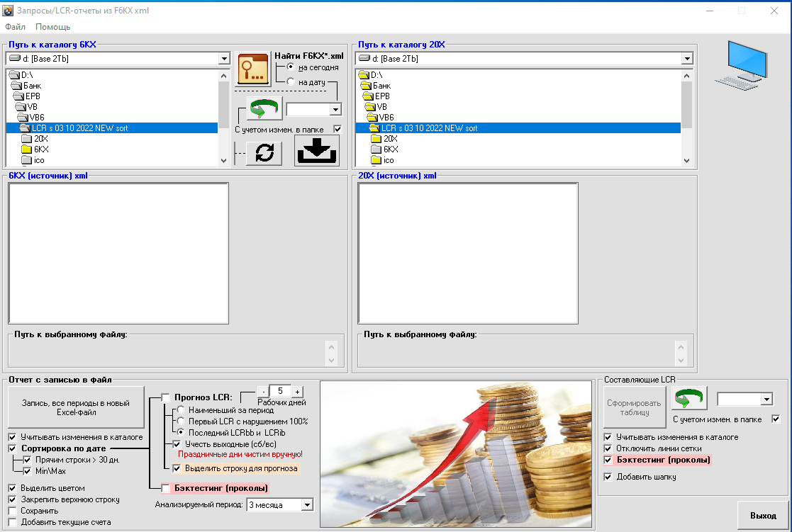
Task: Toggle Бэктестинг (проколы) in Составляющие LCR
Action: 608,460
